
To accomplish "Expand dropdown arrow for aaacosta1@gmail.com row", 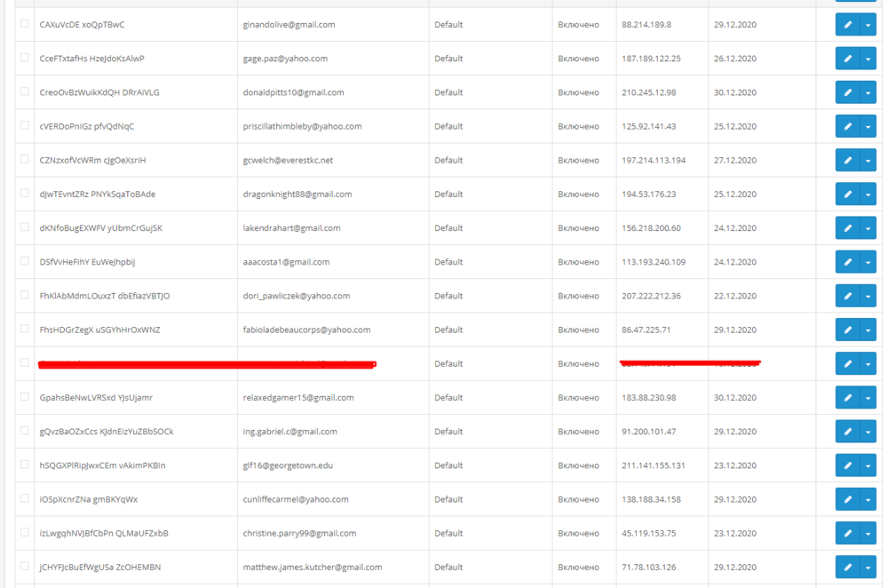I will point(868,262).
